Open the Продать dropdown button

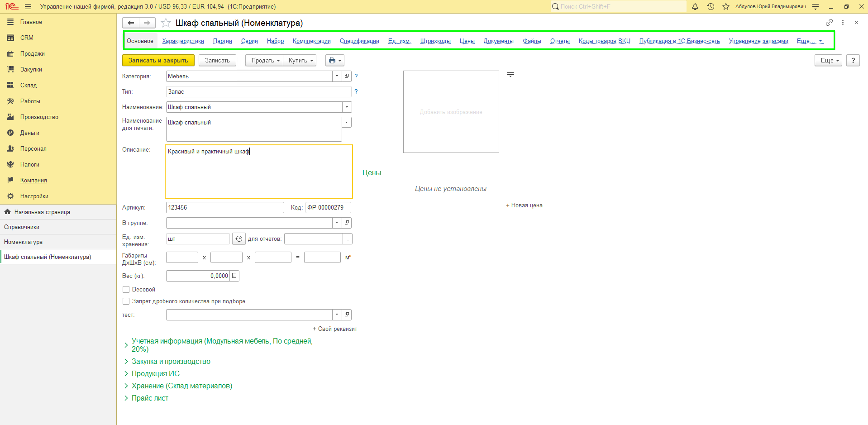pyautogui.click(x=264, y=60)
